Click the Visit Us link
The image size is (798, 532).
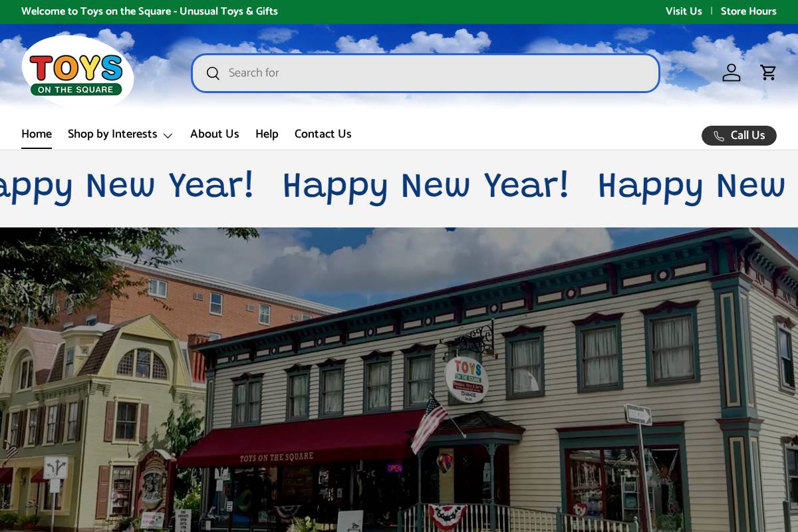pos(684,11)
